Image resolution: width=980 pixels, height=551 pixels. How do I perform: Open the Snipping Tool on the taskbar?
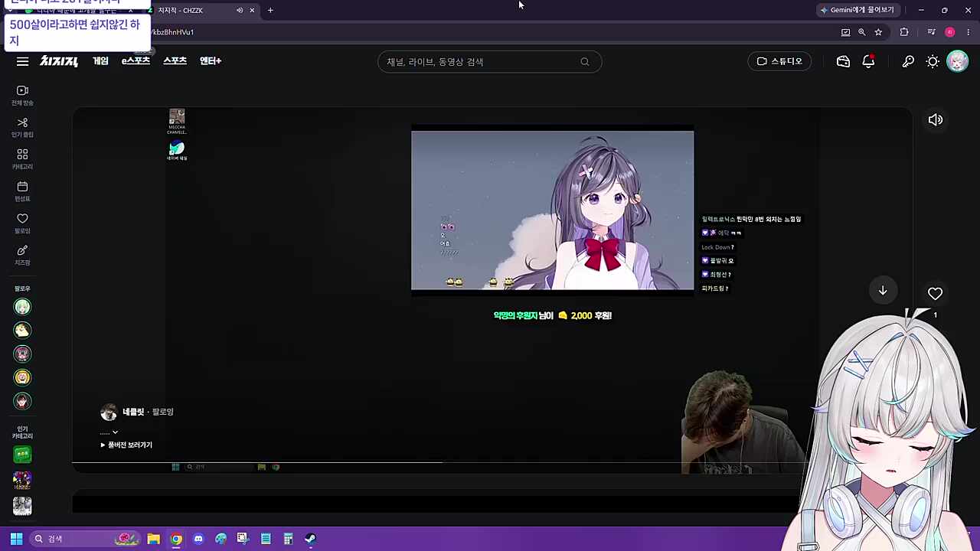243,539
